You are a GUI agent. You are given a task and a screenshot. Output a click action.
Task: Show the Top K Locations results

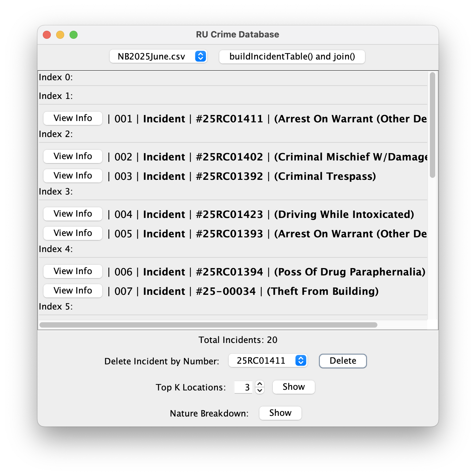coord(293,387)
